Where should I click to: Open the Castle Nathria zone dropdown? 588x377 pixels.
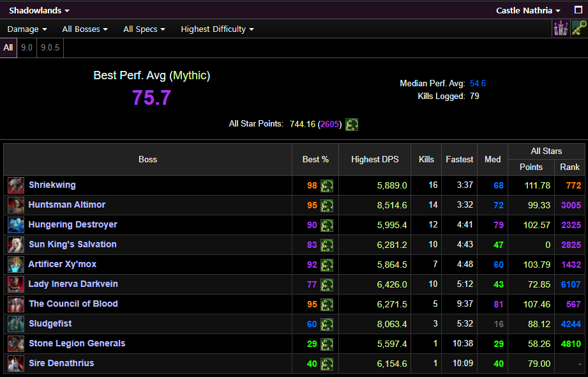click(528, 10)
